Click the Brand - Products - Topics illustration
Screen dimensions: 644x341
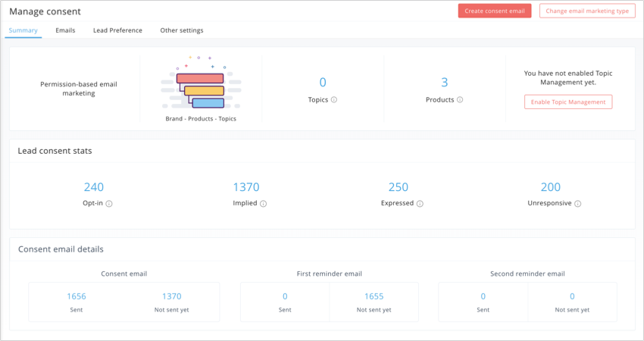coord(201,83)
